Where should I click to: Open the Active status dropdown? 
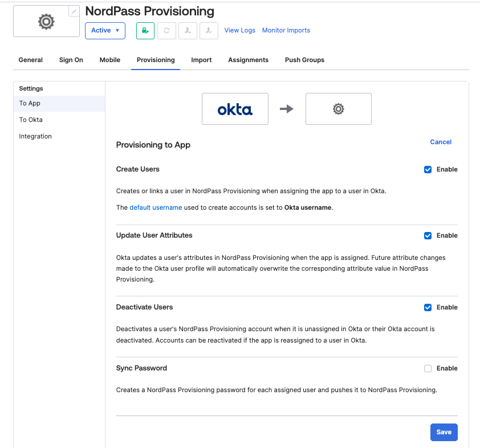[x=105, y=31]
